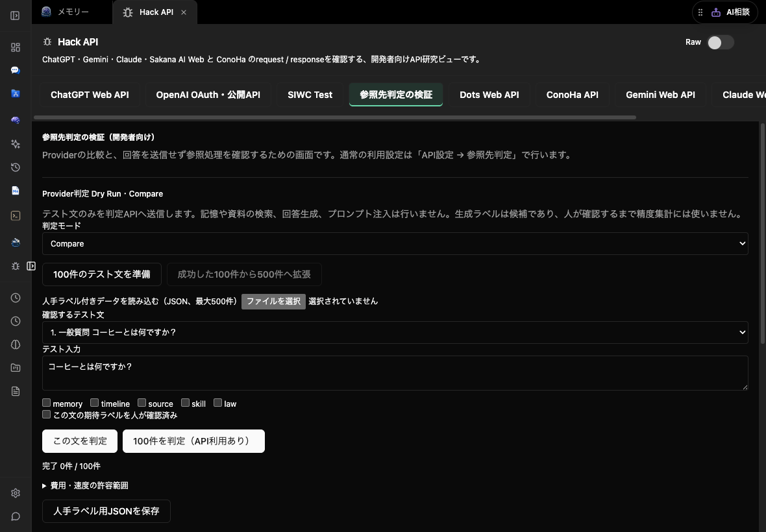Click the grip dots icon beside AI相談
The image size is (766, 532).
coord(700,12)
